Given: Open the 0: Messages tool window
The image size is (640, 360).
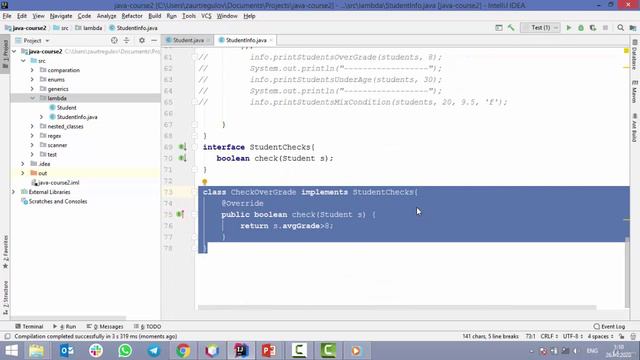Looking at the screenshot, I should click(x=105, y=327).
